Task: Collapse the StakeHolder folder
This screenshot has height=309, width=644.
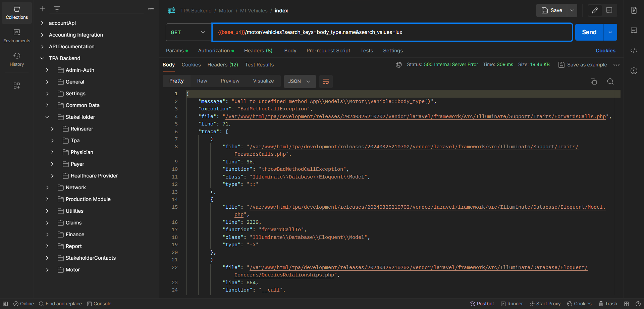Action: pos(47,117)
